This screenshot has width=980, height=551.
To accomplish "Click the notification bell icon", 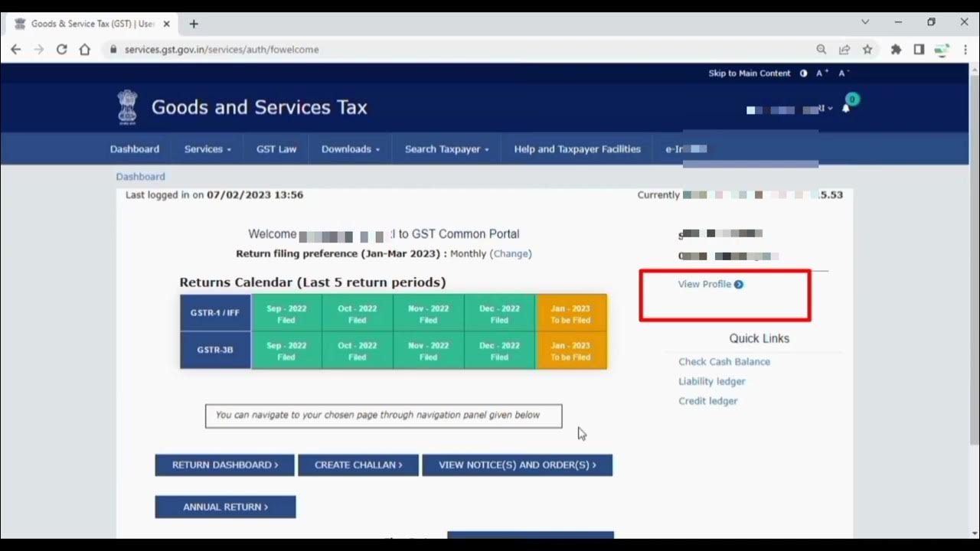I will coord(846,109).
